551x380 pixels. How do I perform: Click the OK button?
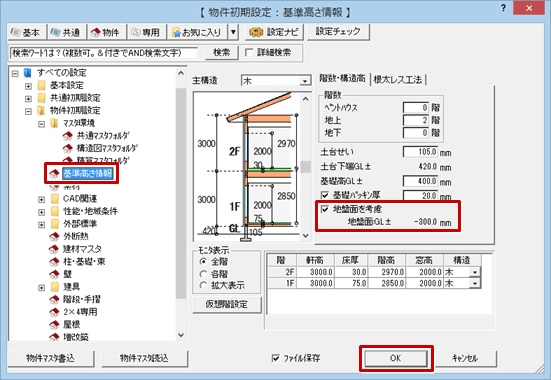point(396,358)
